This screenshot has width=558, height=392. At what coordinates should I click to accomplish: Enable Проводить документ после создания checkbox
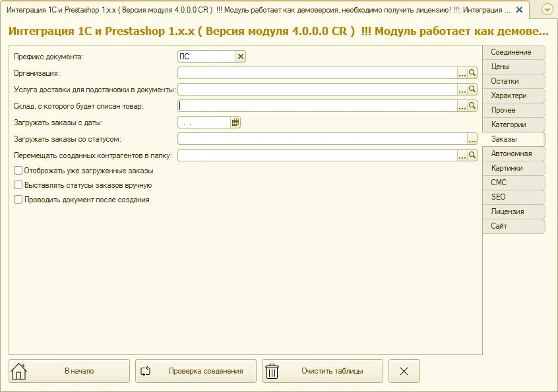[18, 200]
